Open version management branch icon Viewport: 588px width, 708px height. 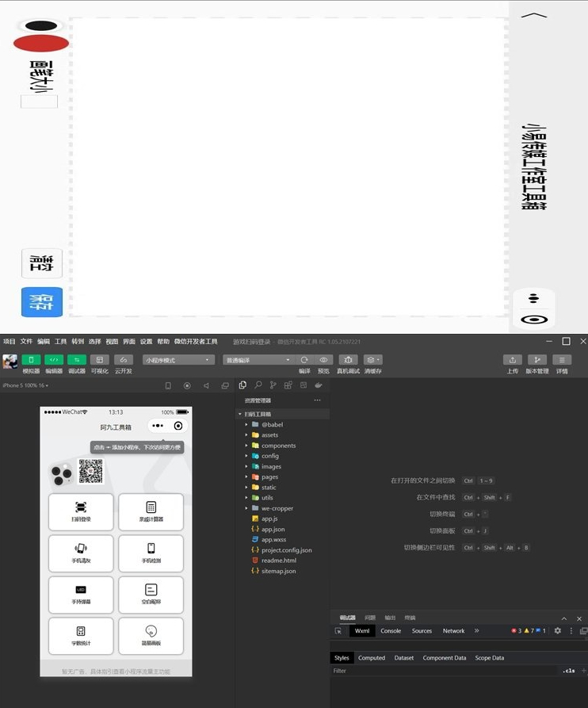pos(537,360)
